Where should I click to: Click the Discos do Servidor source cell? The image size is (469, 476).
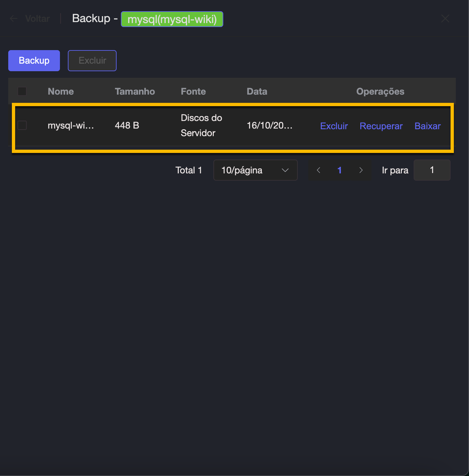click(201, 126)
